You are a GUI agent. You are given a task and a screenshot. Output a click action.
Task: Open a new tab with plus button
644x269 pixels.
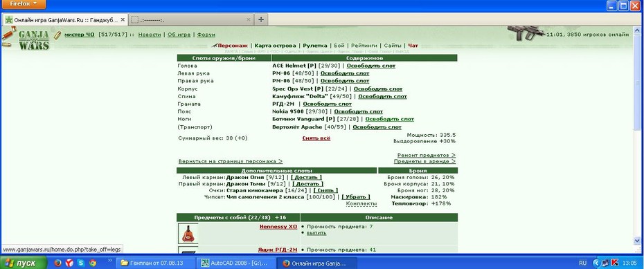click(261, 19)
